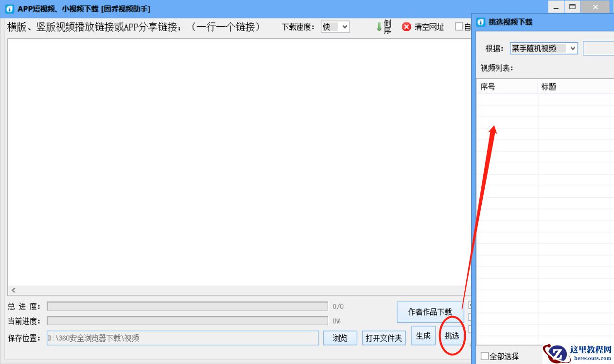Click the 保存位置 path field
The height and width of the screenshot is (364, 614).
(x=183, y=338)
